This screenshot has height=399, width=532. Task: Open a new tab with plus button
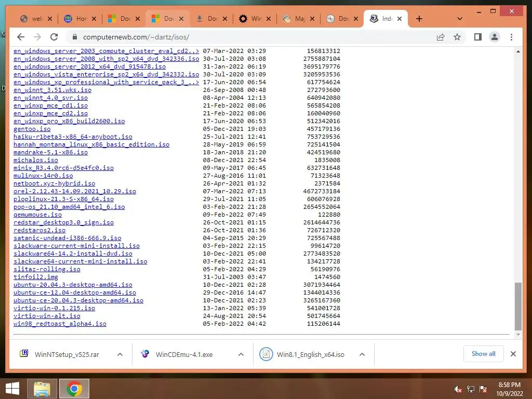coord(419,19)
